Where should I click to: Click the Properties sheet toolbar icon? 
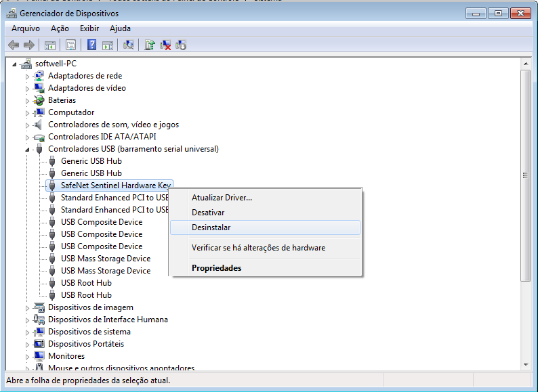70,45
